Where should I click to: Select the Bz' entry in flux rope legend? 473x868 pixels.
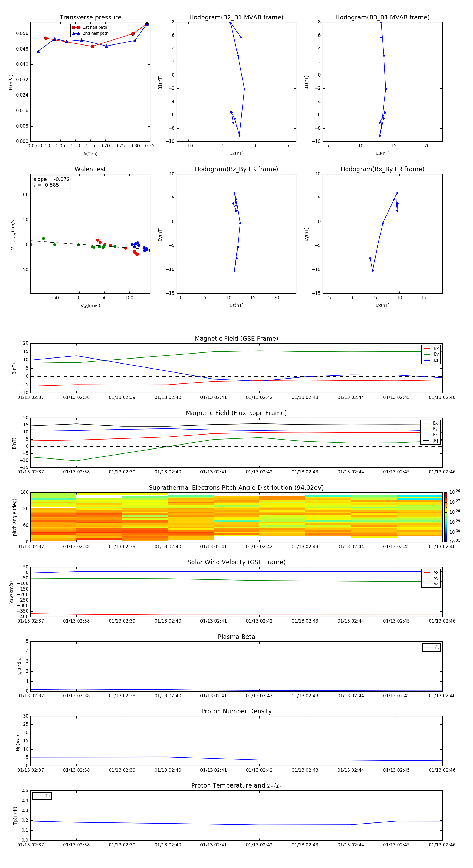[x=431, y=435]
